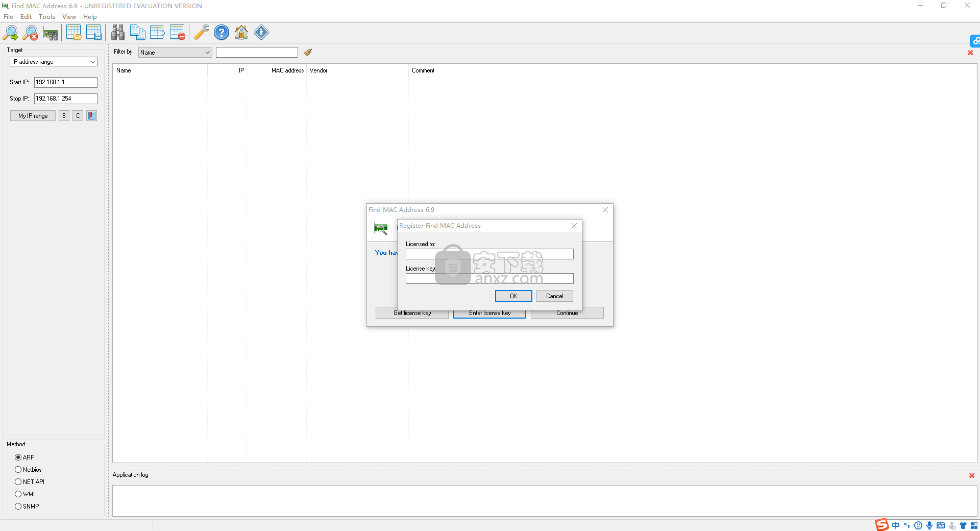Open a saved list with folder table icon
This screenshot has width=980, height=531.
(x=74, y=33)
